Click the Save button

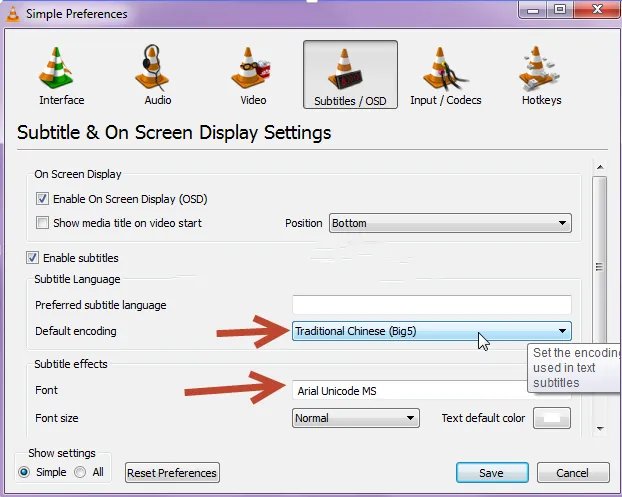click(492, 472)
